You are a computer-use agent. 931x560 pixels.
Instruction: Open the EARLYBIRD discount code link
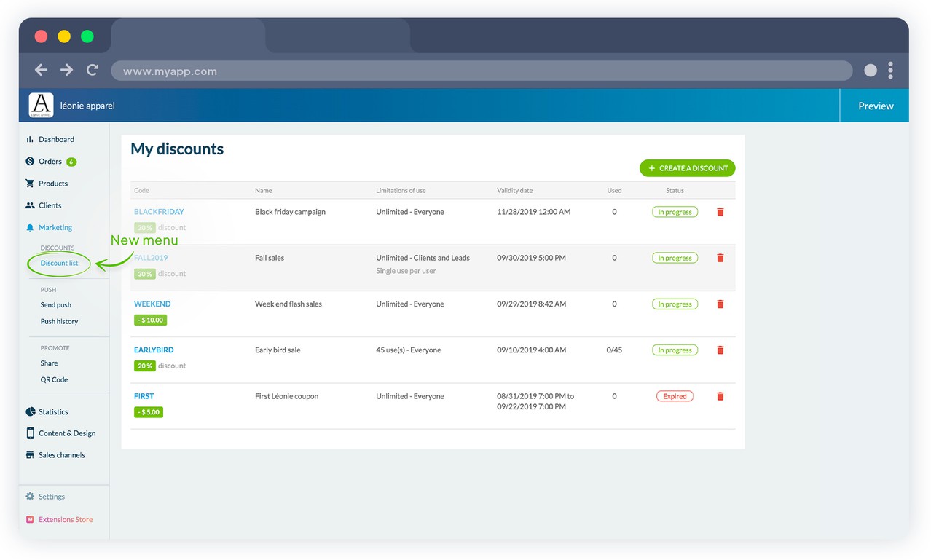coord(154,350)
